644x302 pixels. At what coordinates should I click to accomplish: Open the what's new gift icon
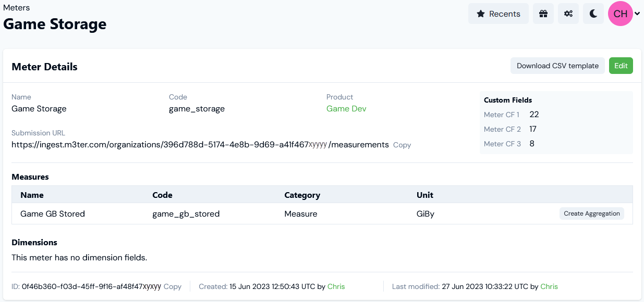point(543,14)
